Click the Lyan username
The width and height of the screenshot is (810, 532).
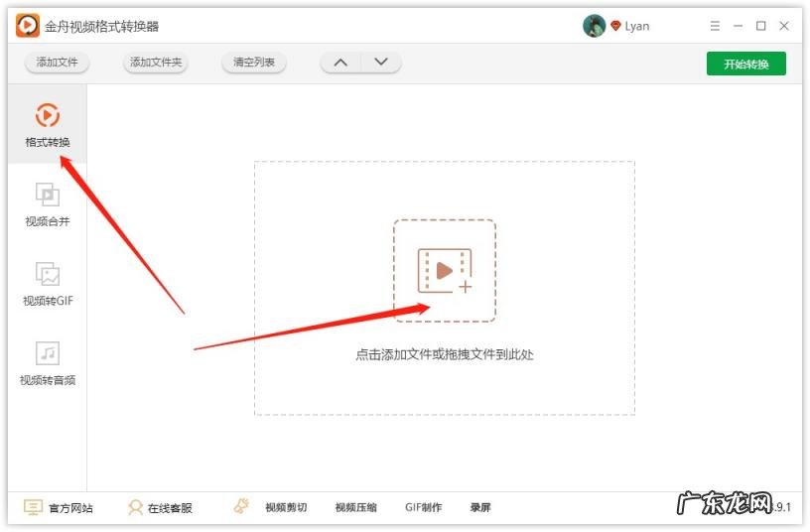[x=637, y=27]
